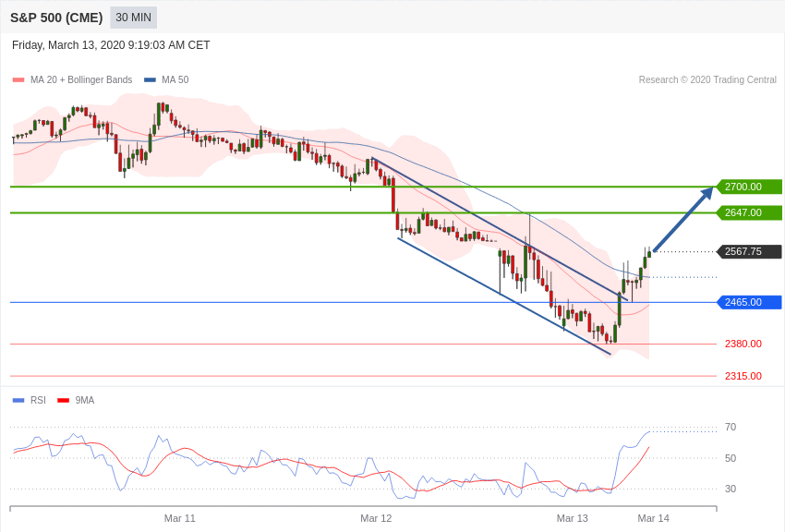Click the date line Friday, March 13, 2020
The height and width of the screenshot is (532, 785).
point(111,45)
